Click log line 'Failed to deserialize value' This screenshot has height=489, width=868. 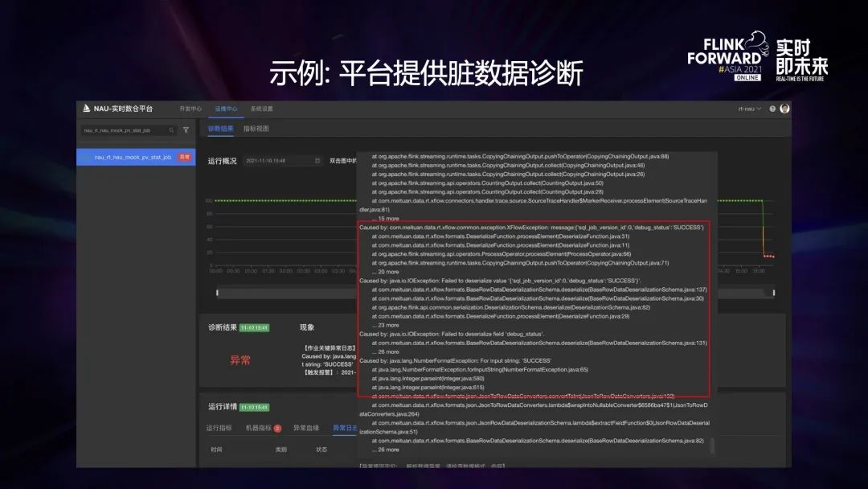click(x=500, y=281)
